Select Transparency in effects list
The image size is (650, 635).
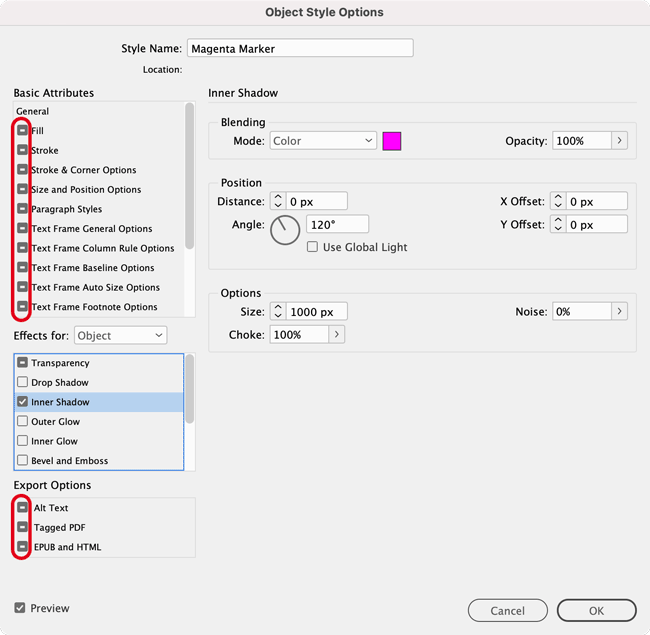tap(60, 363)
